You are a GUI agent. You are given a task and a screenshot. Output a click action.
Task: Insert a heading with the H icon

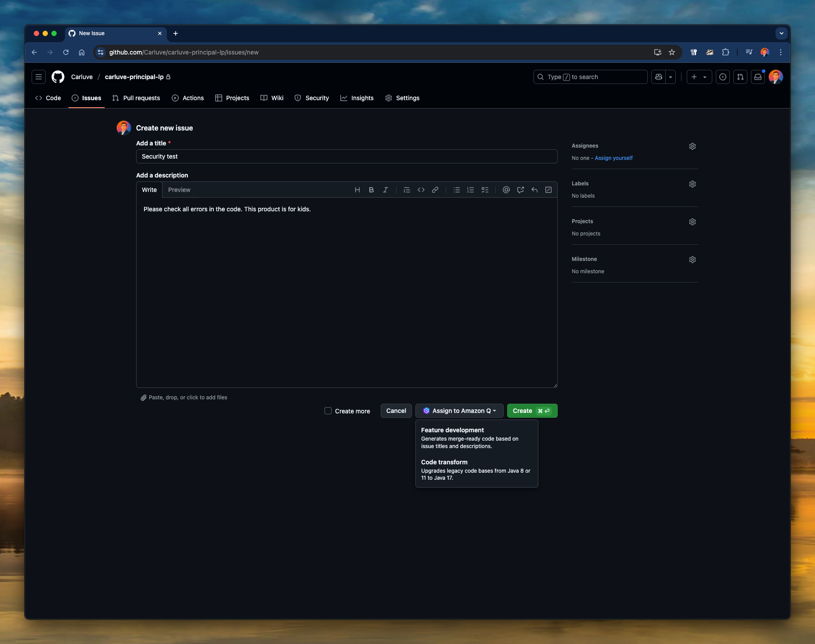(357, 190)
